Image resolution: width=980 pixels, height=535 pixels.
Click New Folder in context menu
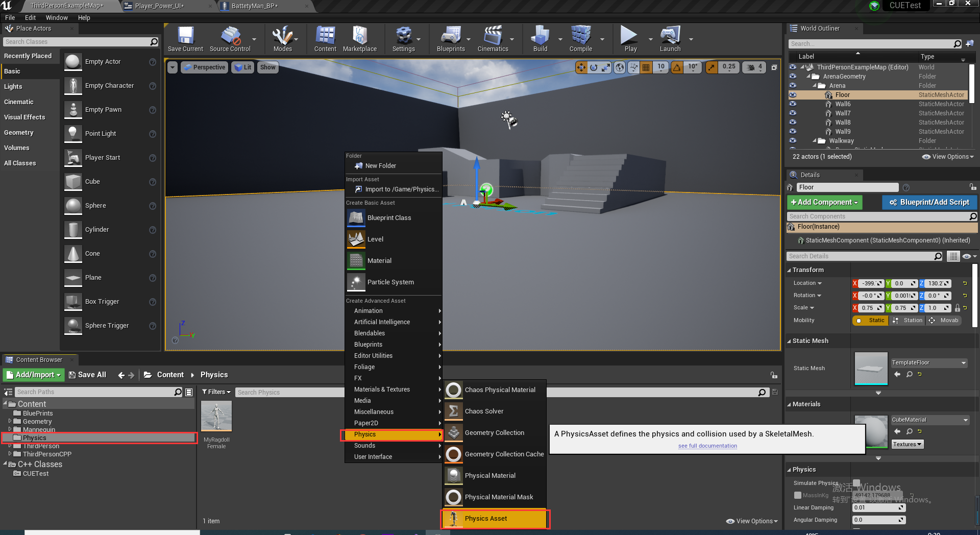(x=393, y=166)
